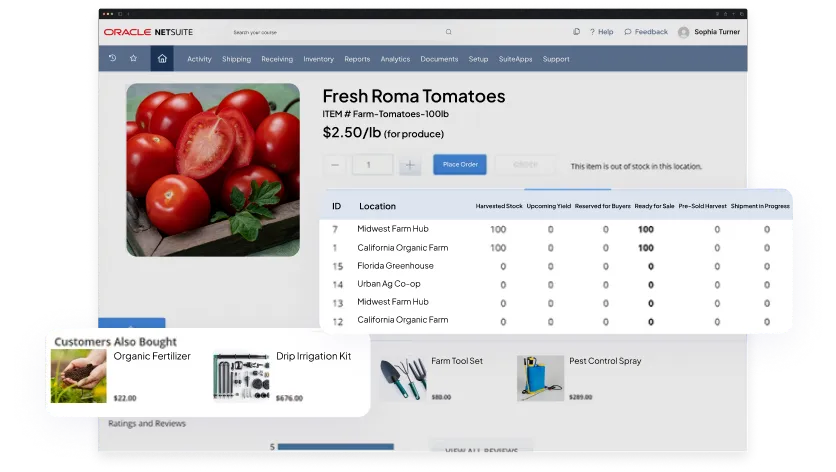836x472 pixels.
Task: Click the Organic Fertilizer product name
Action: coord(152,356)
